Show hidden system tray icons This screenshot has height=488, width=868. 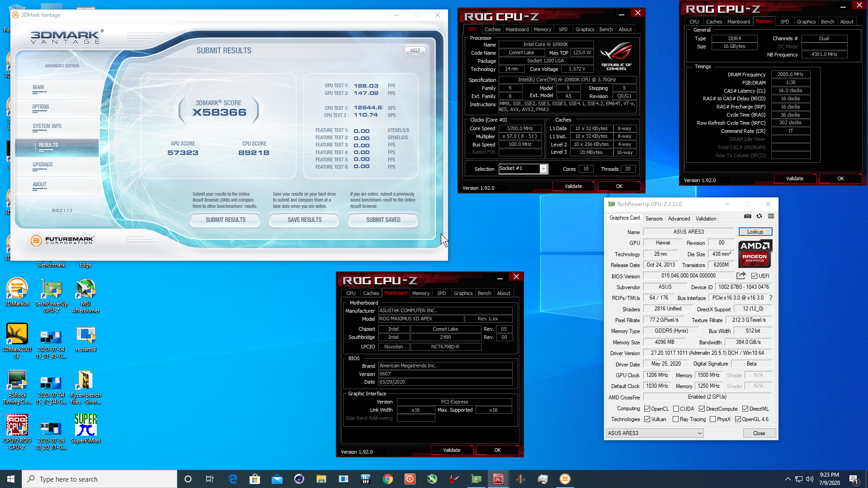[788, 479]
